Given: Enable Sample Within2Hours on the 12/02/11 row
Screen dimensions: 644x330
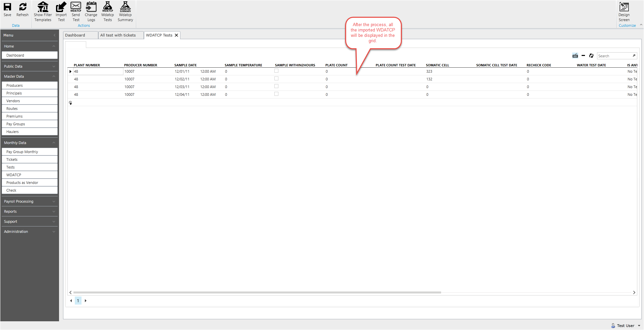Looking at the screenshot, I should [x=276, y=78].
